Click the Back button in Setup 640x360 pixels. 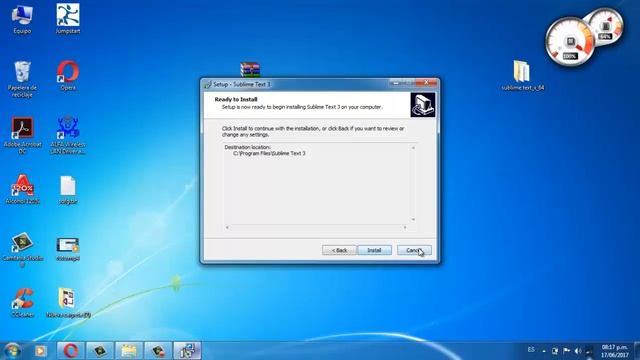point(339,250)
